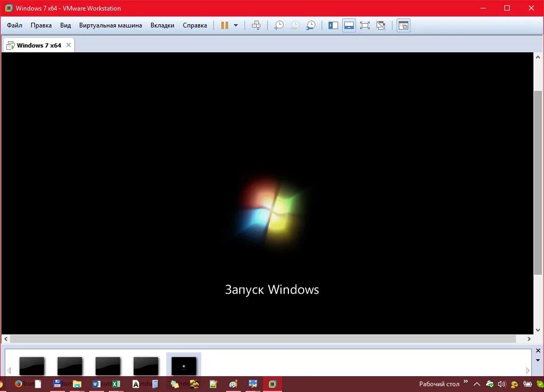Click the battery power icon in system tray
The image size is (544, 392).
527,384
